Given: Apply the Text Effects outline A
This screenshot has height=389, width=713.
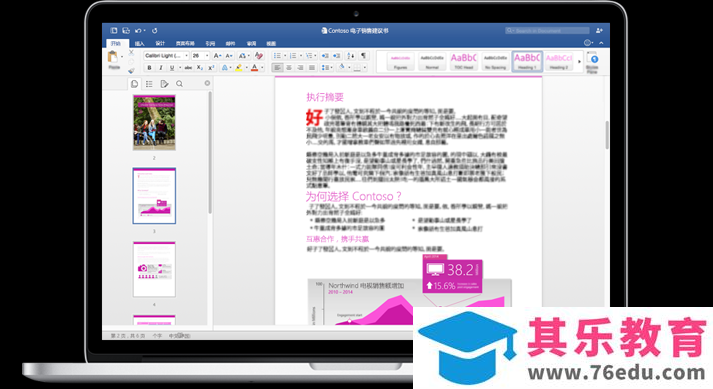Looking at the screenshot, I should click(x=225, y=68).
